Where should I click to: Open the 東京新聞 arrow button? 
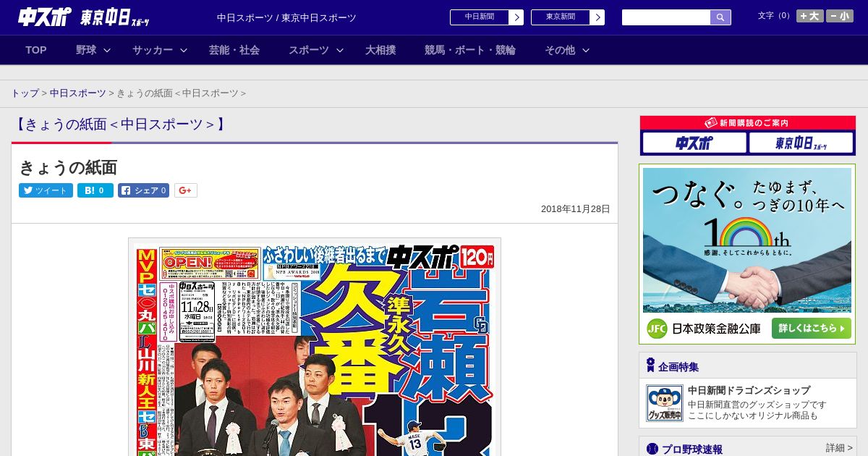[x=597, y=17]
